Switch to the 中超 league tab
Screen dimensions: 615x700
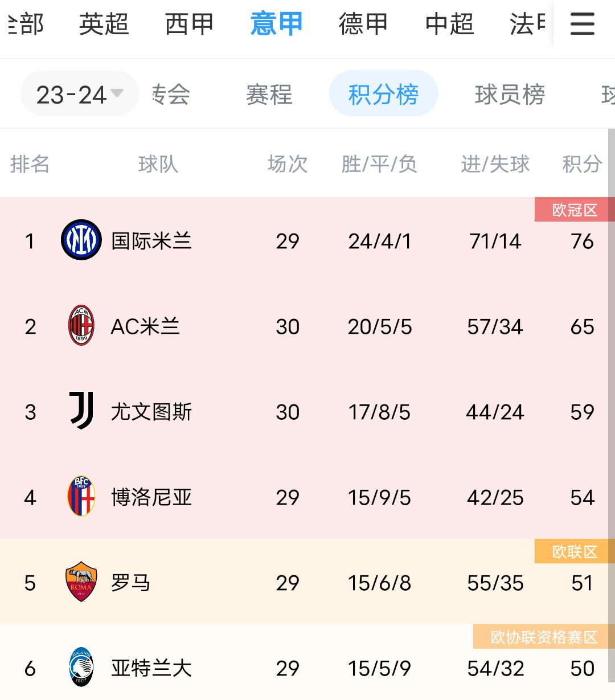[x=449, y=24]
